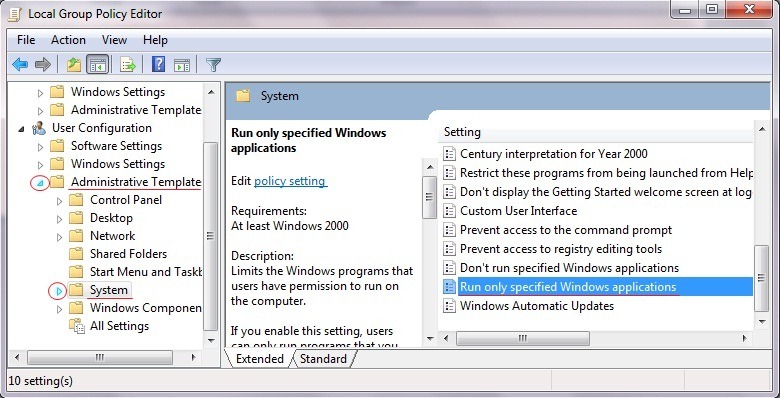780x398 pixels.
Task: Click the policy setting link
Action: (290, 181)
